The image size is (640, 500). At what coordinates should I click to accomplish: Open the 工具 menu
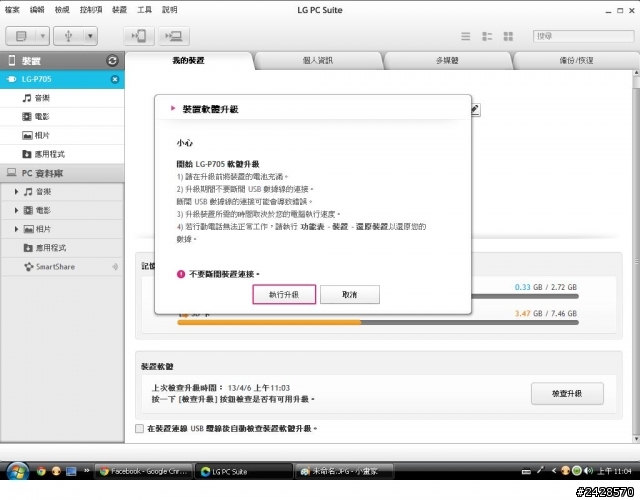click(x=144, y=10)
